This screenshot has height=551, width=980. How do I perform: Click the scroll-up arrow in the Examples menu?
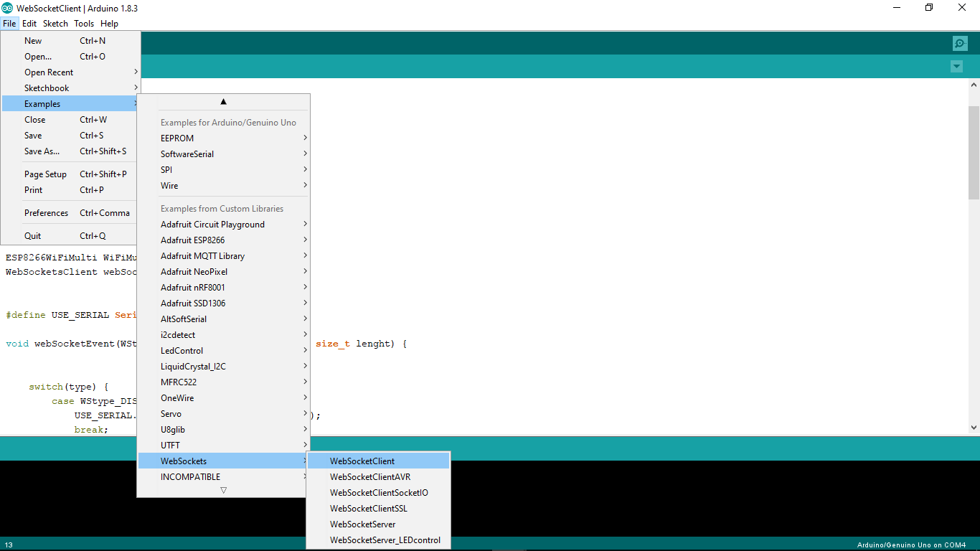(223, 100)
